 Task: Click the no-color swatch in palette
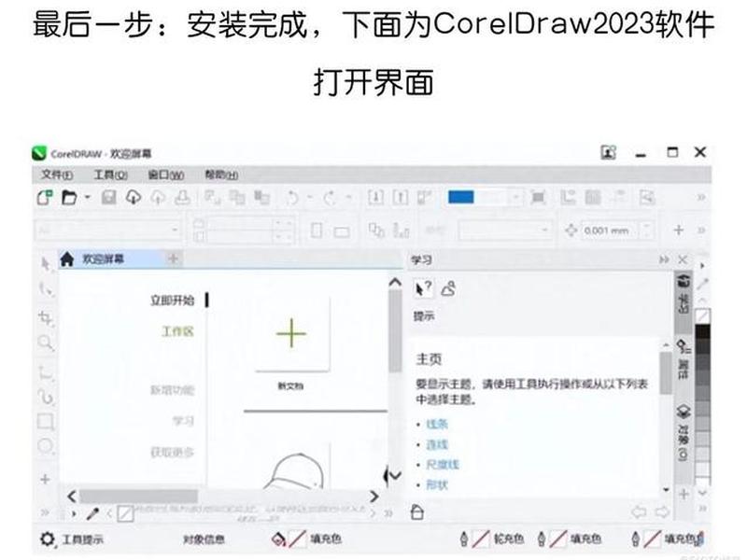point(703,316)
